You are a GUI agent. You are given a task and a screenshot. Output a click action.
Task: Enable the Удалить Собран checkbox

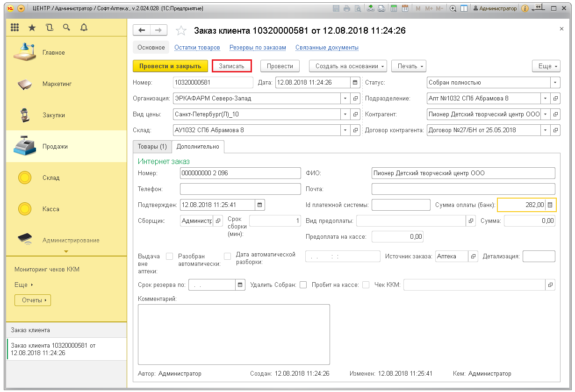(x=303, y=285)
